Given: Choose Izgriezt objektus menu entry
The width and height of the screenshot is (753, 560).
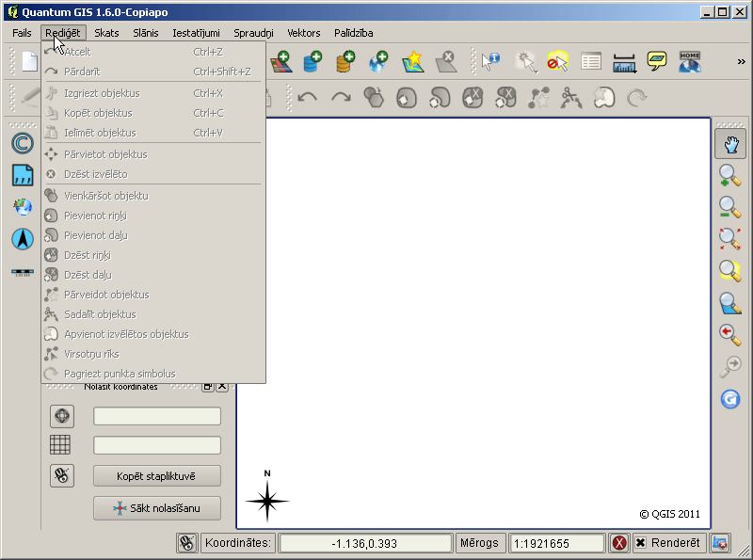Looking at the screenshot, I should click(153, 93).
